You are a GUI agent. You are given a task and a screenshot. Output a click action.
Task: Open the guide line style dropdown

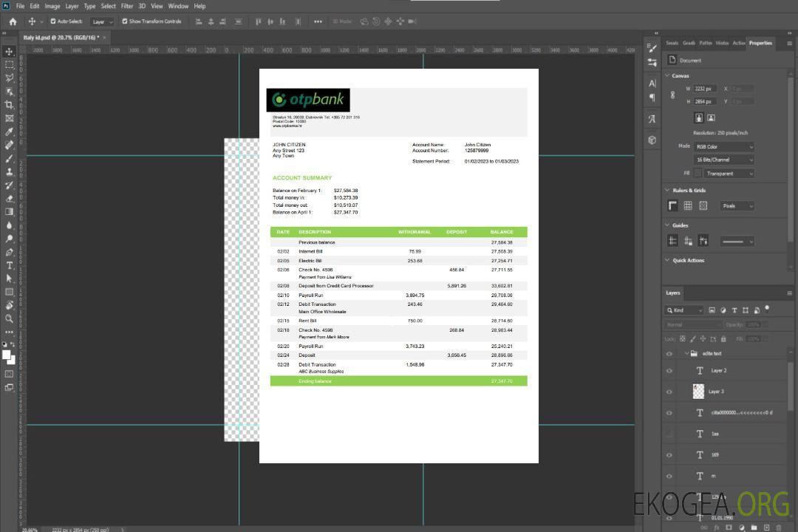737,242
